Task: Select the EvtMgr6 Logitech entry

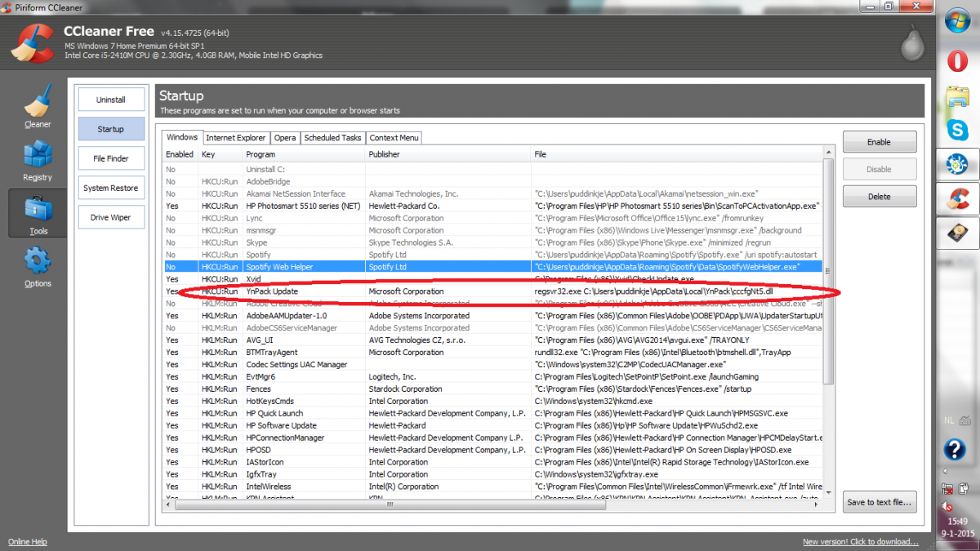Action: [492, 376]
